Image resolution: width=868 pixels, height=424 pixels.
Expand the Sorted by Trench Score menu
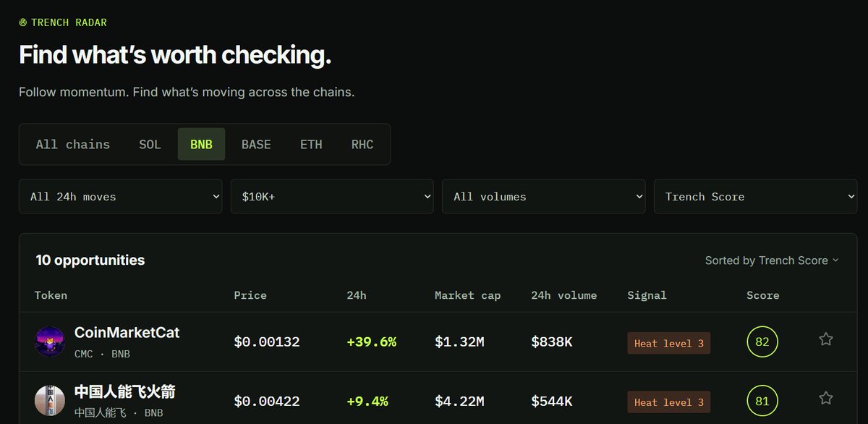point(772,260)
